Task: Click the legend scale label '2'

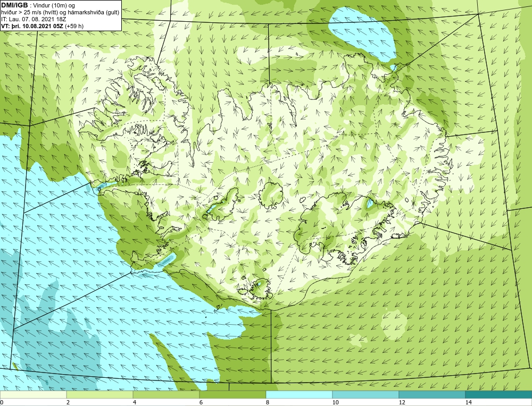Action: click(x=68, y=402)
